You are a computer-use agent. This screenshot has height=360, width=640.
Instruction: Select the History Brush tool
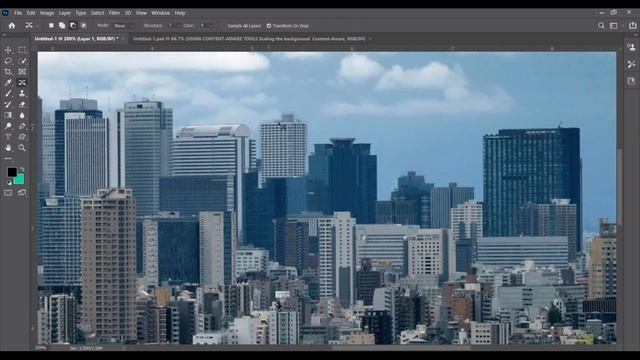coord(8,104)
